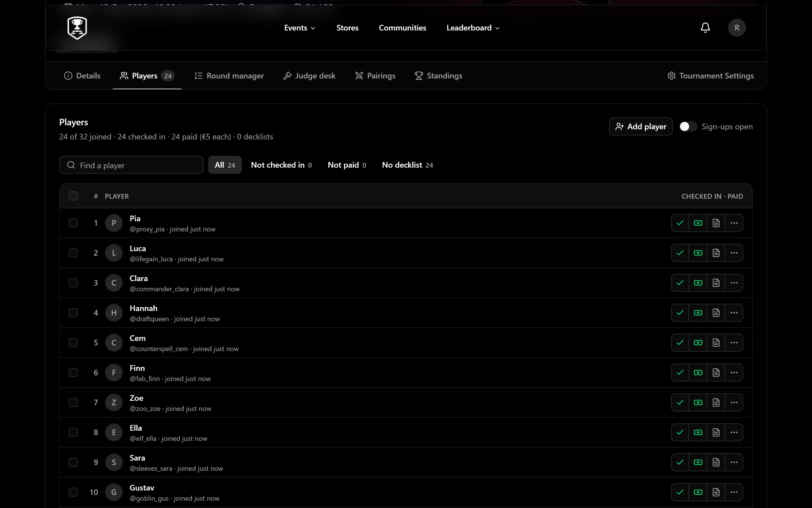The image size is (812, 508).
Task: Click the trophy shield site logo
Action: coord(77,28)
